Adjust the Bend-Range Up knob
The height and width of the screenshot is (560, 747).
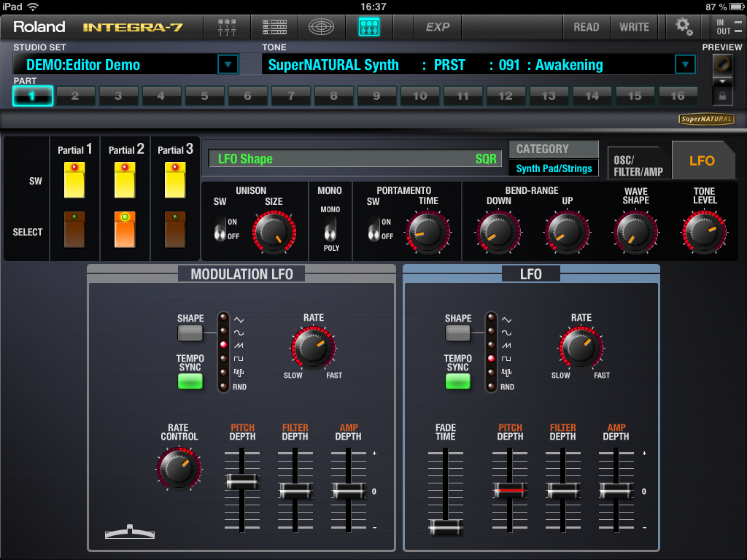(567, 233)
